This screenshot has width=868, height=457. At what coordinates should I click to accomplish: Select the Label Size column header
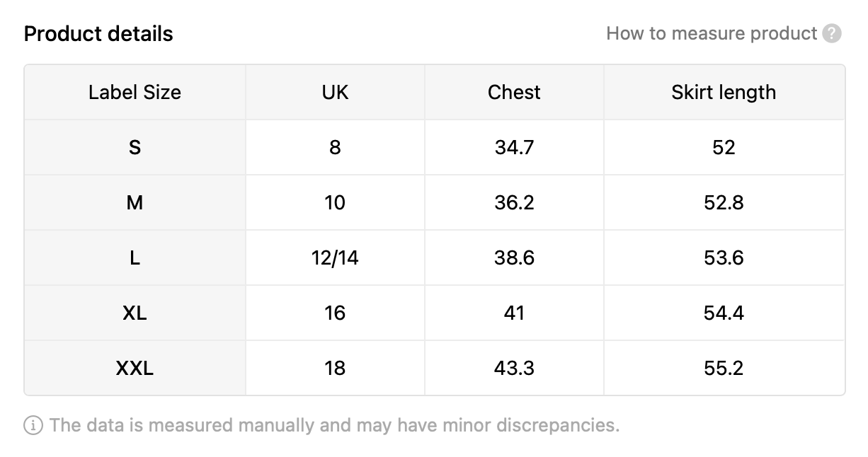[135, 92]
